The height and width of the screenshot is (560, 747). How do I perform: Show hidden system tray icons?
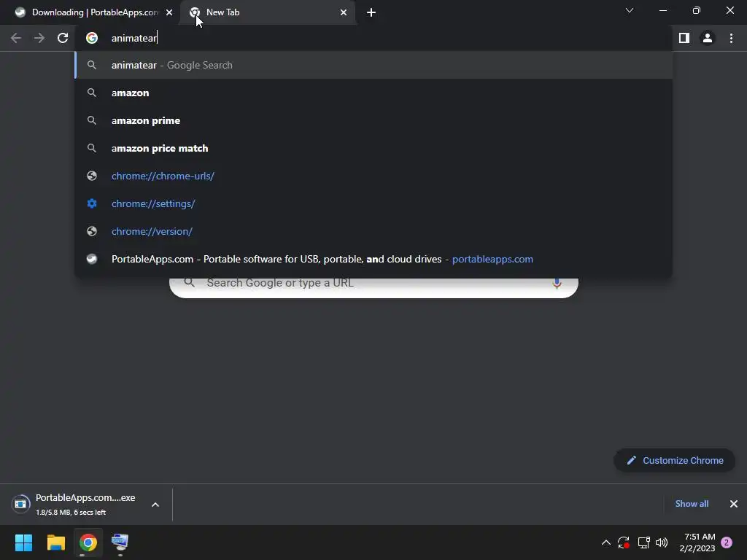(606, 542)
